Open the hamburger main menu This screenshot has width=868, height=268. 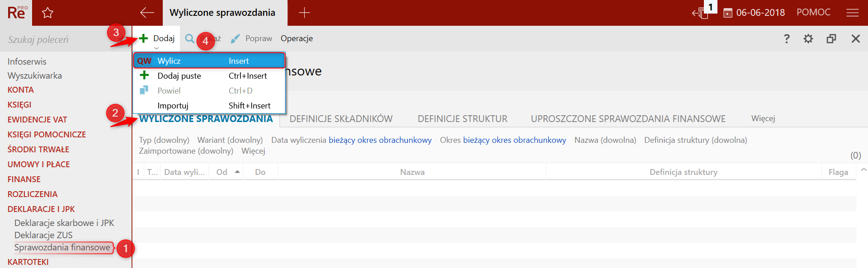click(x=852, y=13)
